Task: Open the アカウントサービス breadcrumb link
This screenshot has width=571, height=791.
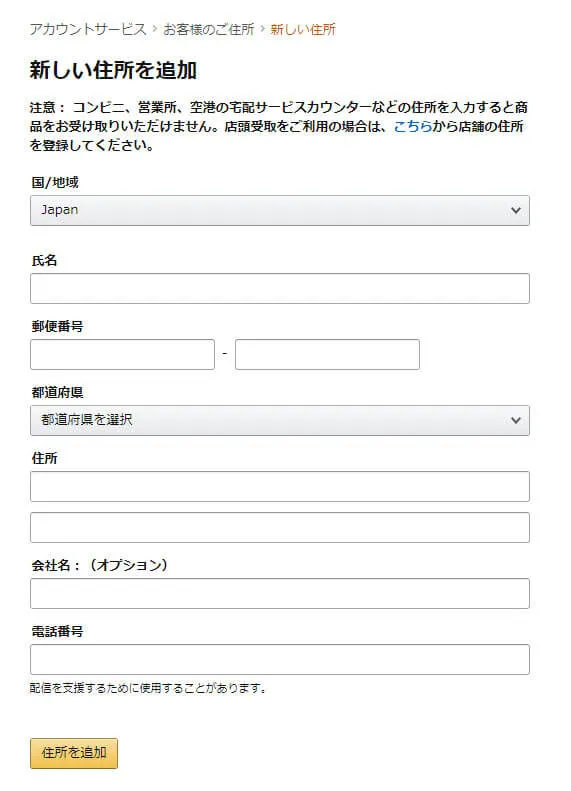Action: coord(88,29)
